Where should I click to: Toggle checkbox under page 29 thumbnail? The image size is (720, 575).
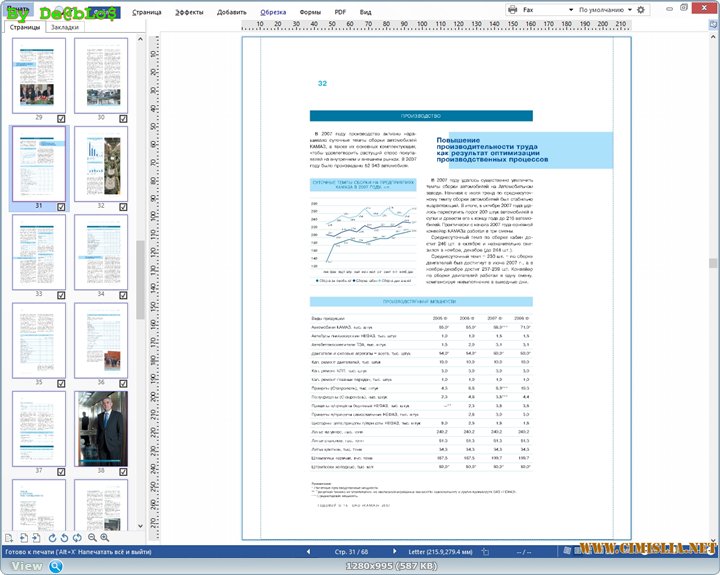point(61,117)
